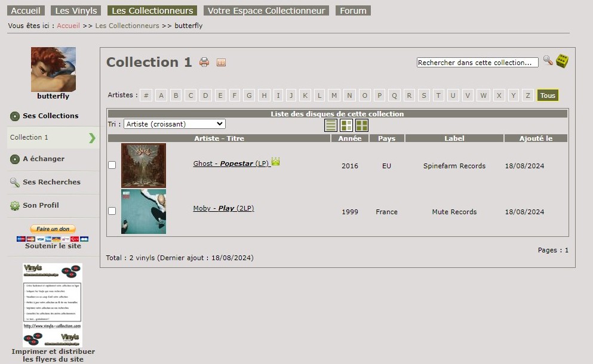The width and height of the screenshot is (593, 364).
Task: Click the butterfly profile avatar
Action: coord(53,69)
